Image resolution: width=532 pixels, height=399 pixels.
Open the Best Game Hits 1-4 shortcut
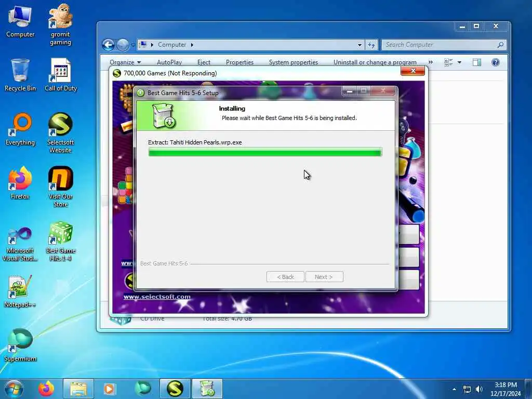tap(60, 241)
